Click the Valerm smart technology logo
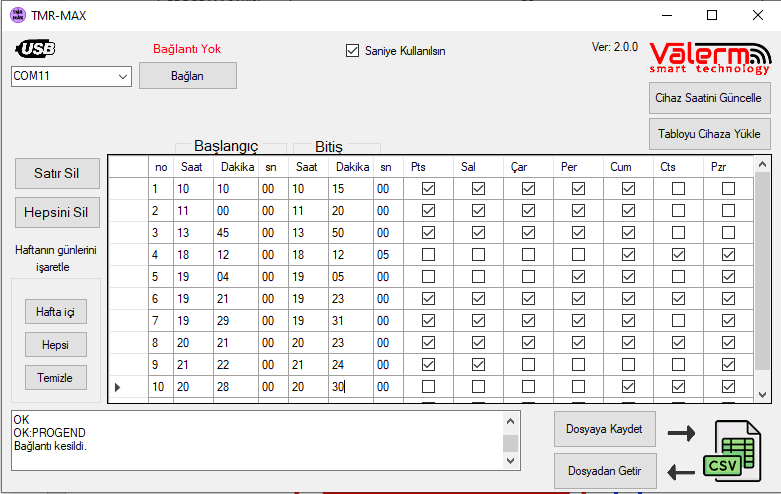Screen dimensions: 781x494 pyautogui.click(x=709, y=57)
